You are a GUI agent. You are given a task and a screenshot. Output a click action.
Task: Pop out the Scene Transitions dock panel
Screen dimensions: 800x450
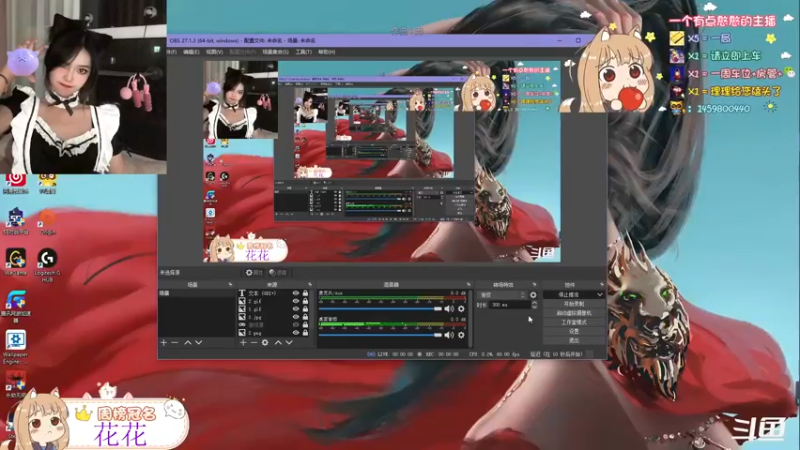click(x=535, y=284)
